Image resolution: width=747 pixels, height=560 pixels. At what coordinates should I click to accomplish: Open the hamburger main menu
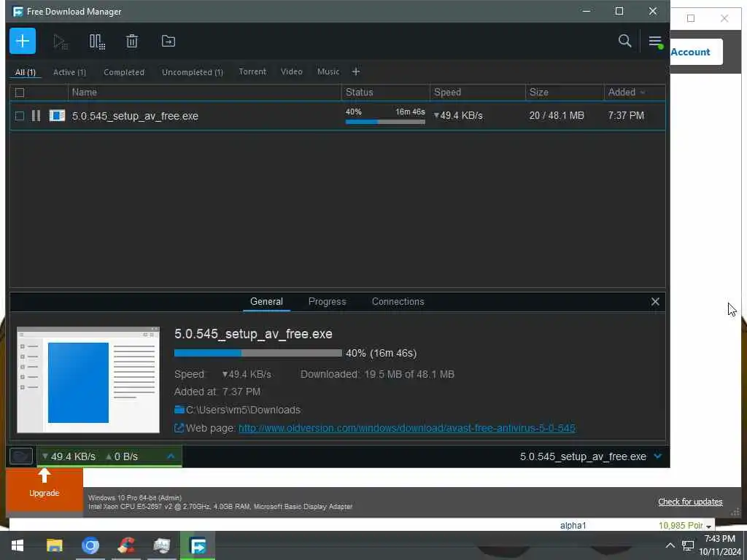[655, 42]
